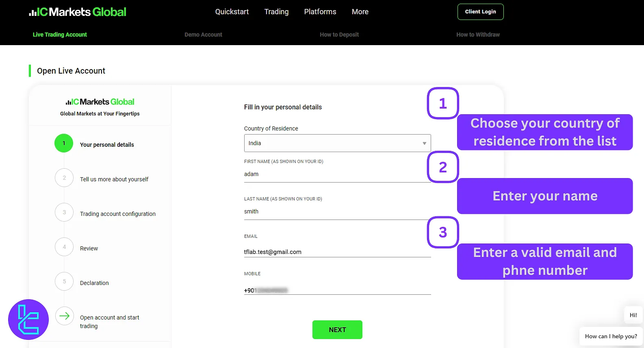The height and width of the screenshot is (348, 644).
Task: Click the first name field containing adam
Action: point(337,174)
